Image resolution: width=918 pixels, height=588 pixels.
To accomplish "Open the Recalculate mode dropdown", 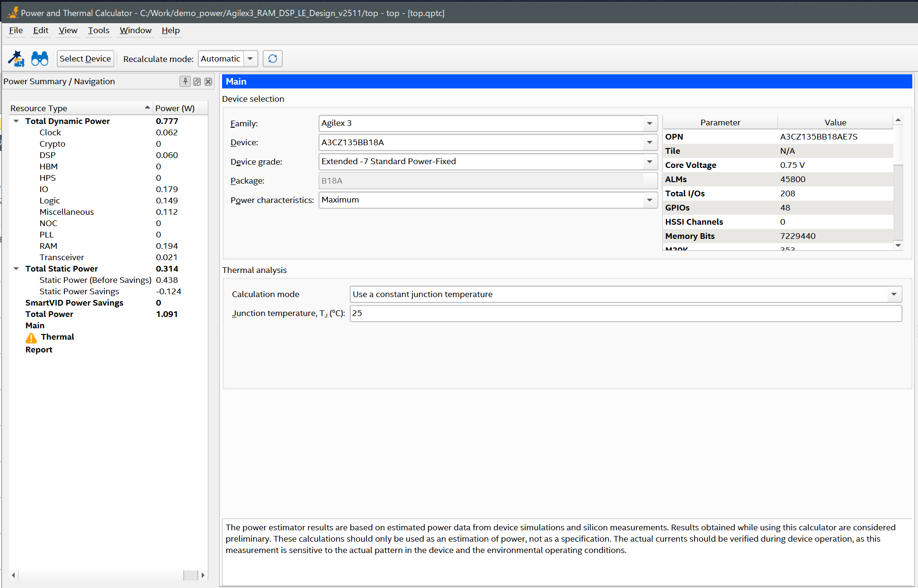I will [250, 59].
